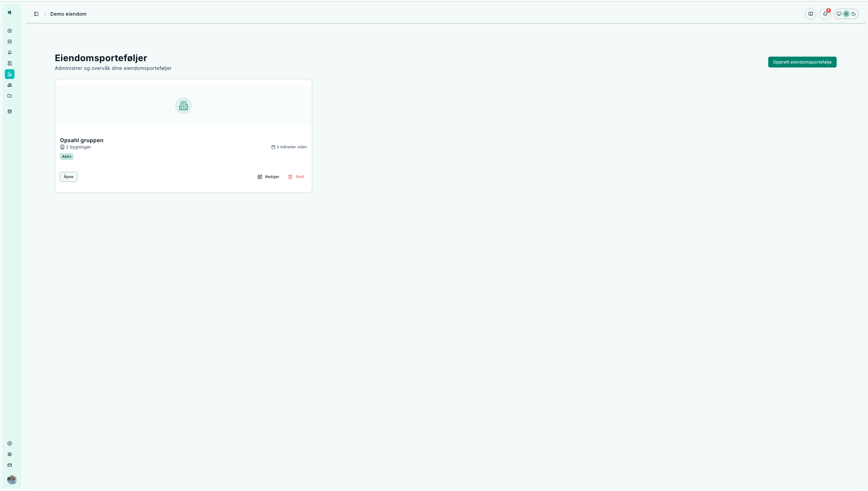Open the sidebar alarm bell icon

pyautogui.click(x=9, y=52)
